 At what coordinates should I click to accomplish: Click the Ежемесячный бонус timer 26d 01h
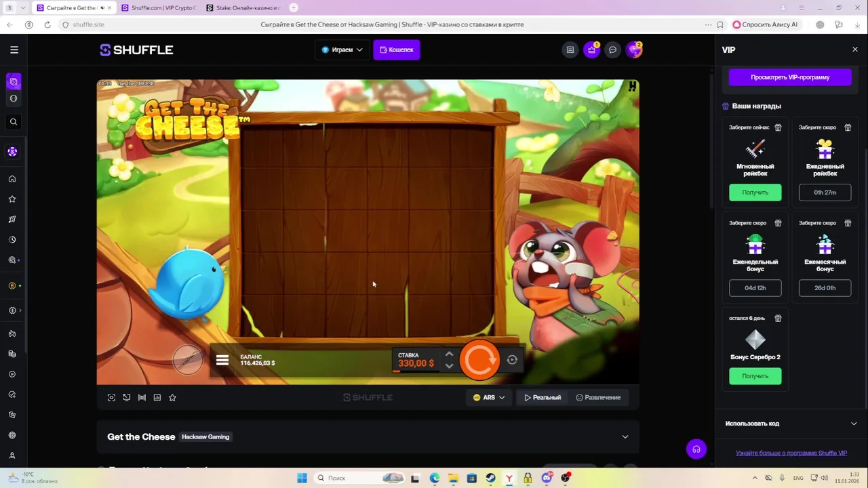pyautogui.click(x=825, y=288)
